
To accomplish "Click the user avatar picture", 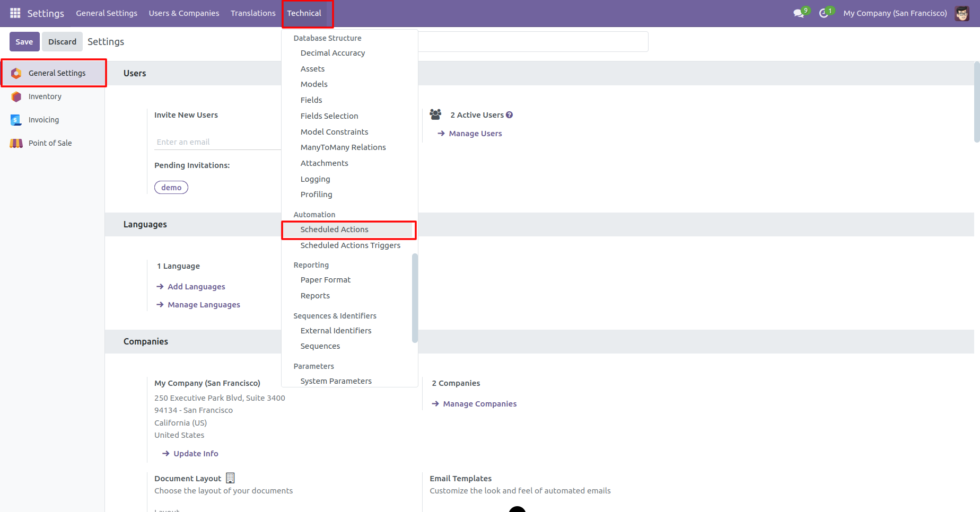I will point(962,13).
